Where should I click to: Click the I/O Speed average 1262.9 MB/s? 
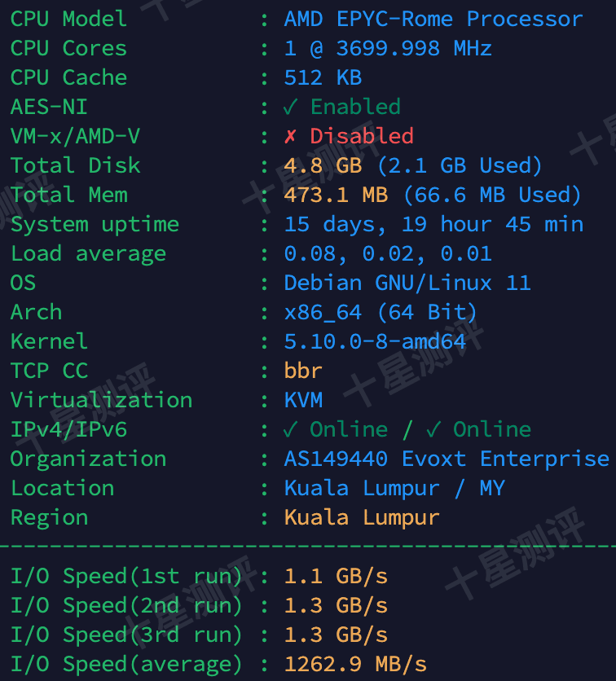[355, 664]
